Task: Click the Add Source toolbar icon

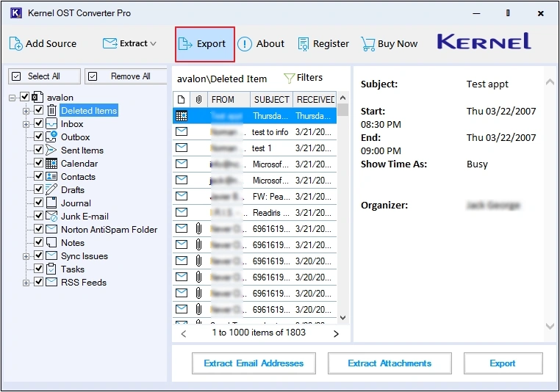Action: point(15,44)
